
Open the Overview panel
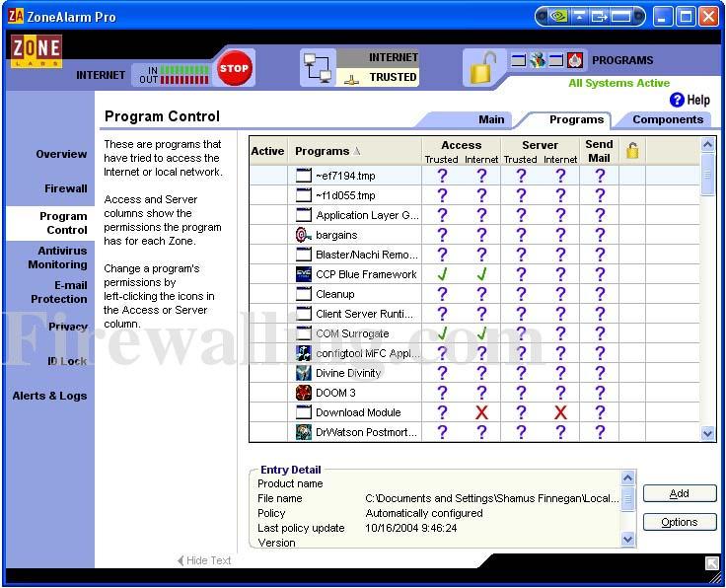pyautogui.click(x=61, y=154)
